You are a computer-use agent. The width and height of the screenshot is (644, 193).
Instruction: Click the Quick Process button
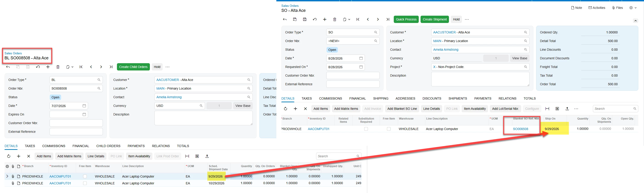click(x=406, y=19)
